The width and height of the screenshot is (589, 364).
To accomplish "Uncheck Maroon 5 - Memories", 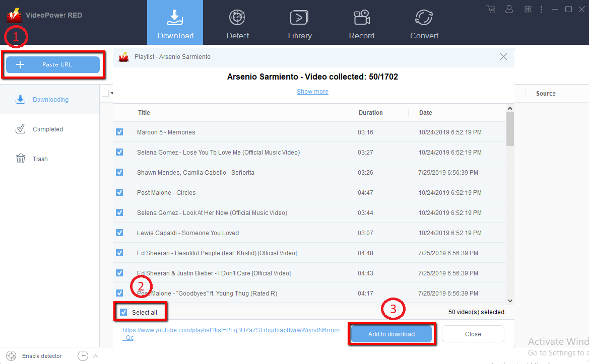I will coord(119,132).
